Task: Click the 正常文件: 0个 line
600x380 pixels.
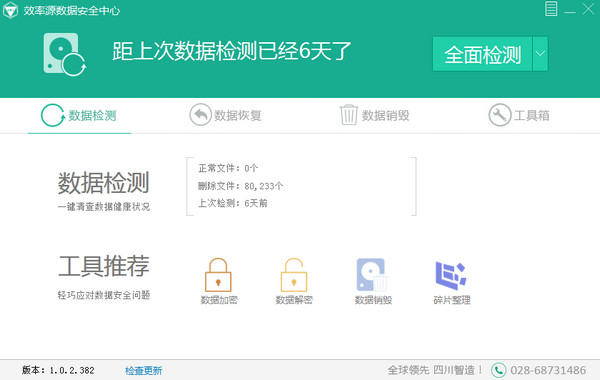Action: pos(228,168)
